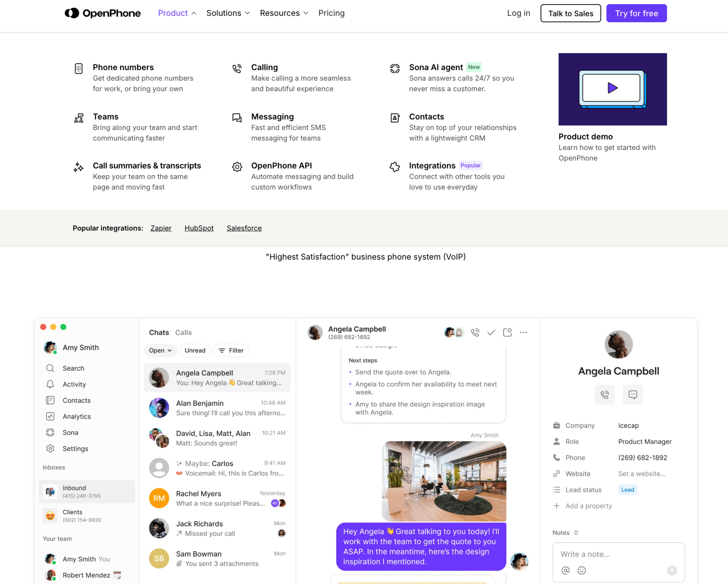Toggle the Unread filter chip
Screen dimensions: 728x584
click(195, 350)
